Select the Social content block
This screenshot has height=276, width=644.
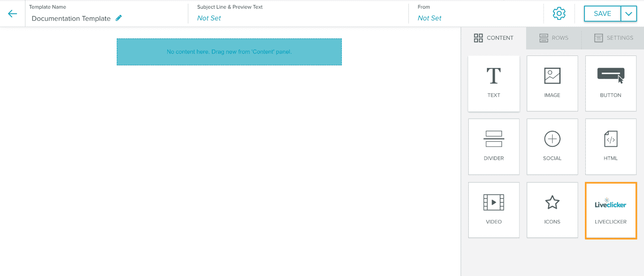pyautogui.click(x=552, y=147)
